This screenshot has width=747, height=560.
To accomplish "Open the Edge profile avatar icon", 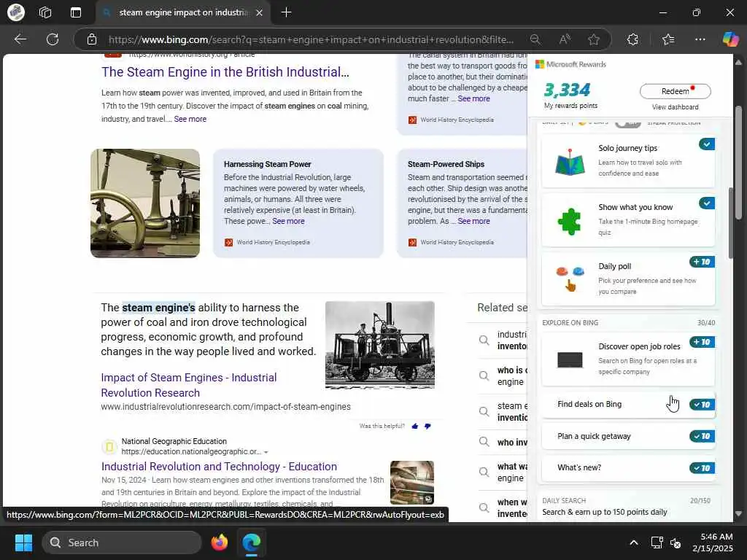I will (16, 12).
